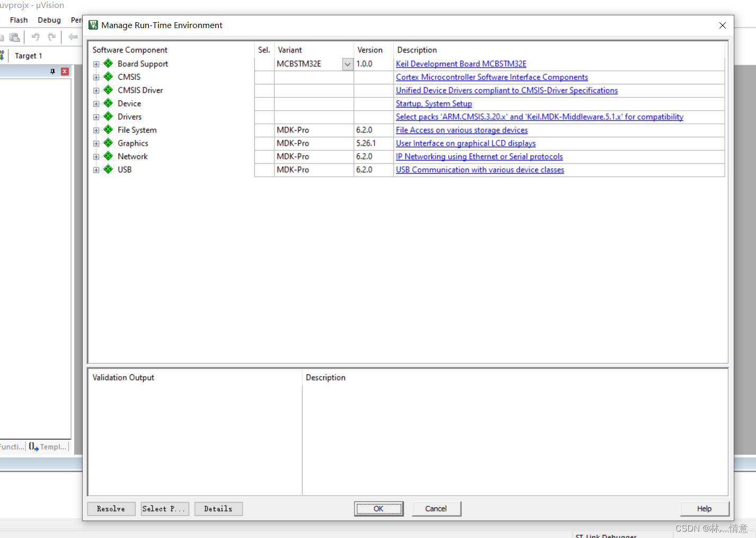The height and width of the screenshot is (538, 756).
Task: Select the Graphics version 5.26.1 cell
Action: tap(373, 144)
